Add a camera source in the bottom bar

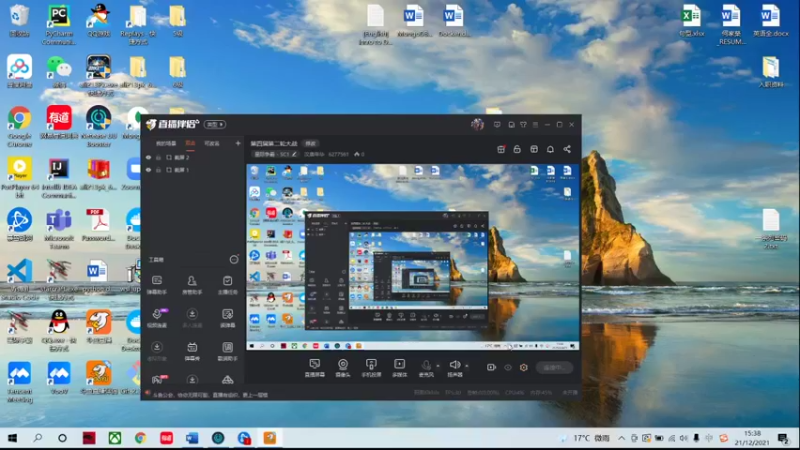[343, 367]
